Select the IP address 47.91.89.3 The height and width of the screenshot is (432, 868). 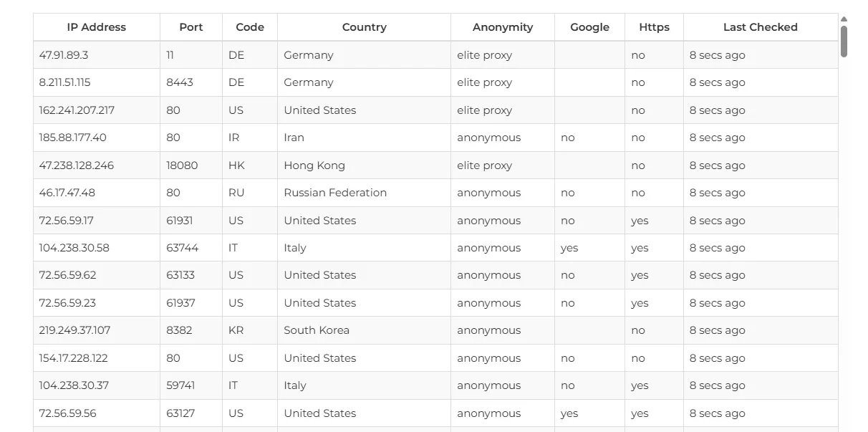pyautogui.click(x=63, y=54)
